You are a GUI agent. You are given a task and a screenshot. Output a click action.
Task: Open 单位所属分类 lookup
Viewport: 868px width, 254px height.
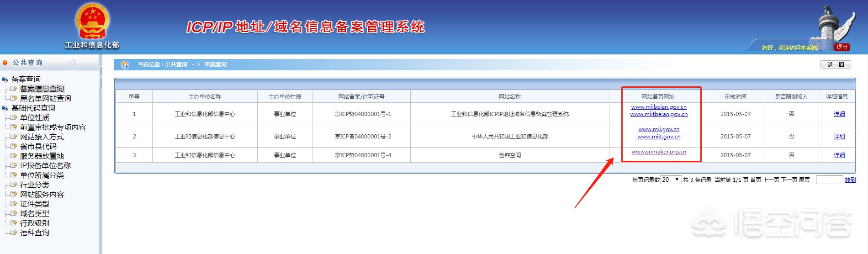coord(42,175)
